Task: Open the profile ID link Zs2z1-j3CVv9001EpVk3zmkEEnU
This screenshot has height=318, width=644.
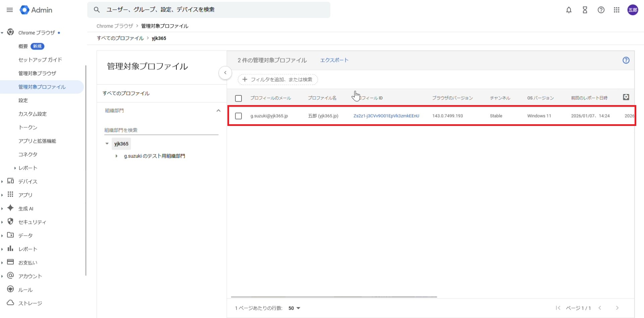Action: [386, 116]
